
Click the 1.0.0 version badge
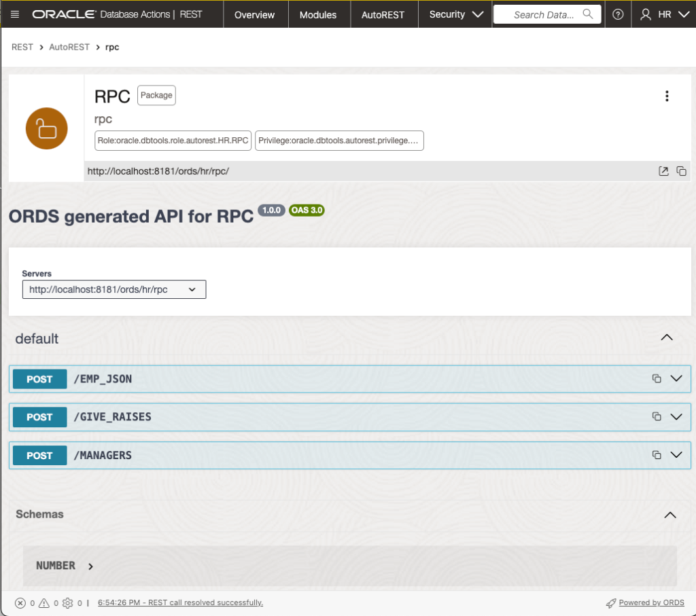tap(271, 211)
